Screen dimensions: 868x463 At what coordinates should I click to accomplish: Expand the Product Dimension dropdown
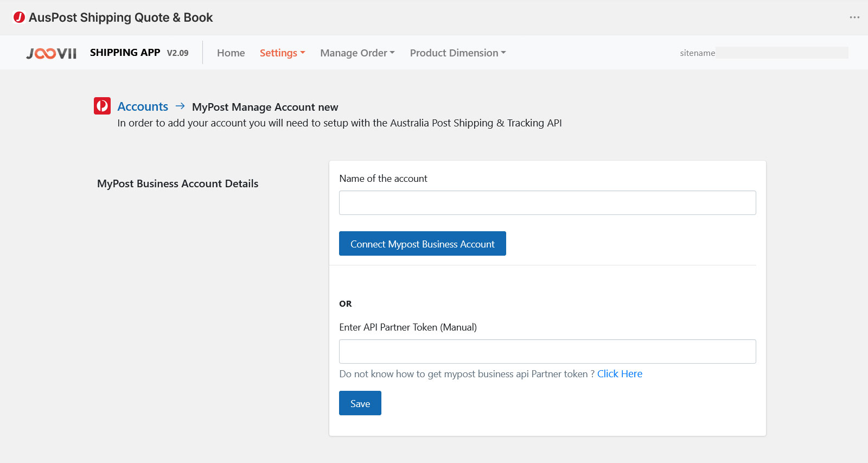[x=457, y=53]
